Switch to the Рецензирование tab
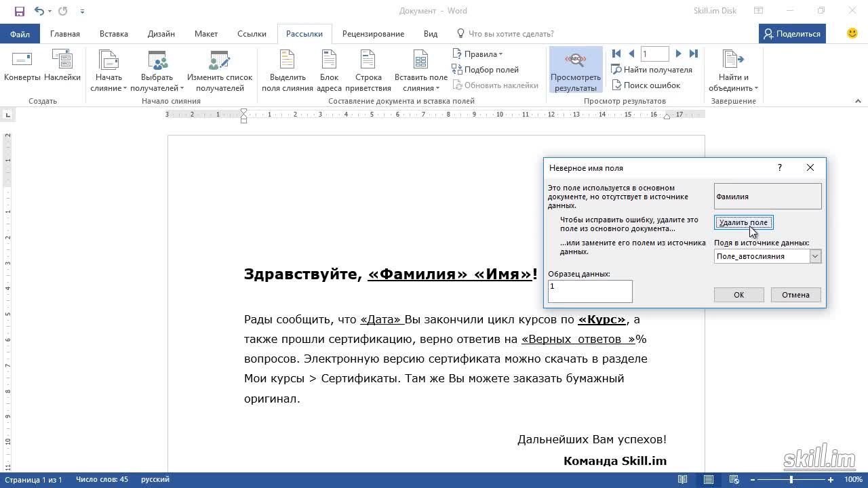The height and width of the screenshot is (488, 868). (373, 34)
